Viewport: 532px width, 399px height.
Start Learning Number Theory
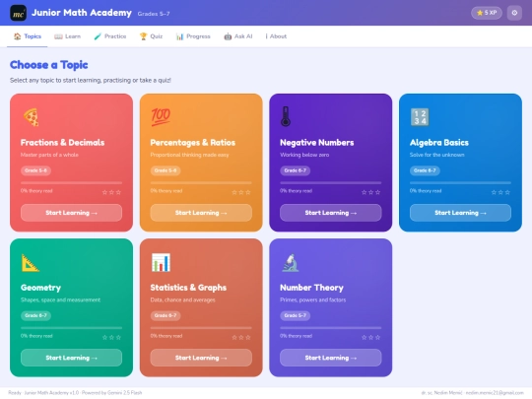coord(331,358)
